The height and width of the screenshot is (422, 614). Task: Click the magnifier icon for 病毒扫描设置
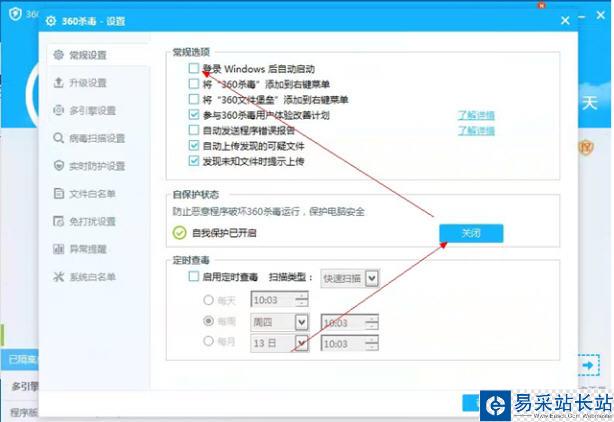pos(58,138)
